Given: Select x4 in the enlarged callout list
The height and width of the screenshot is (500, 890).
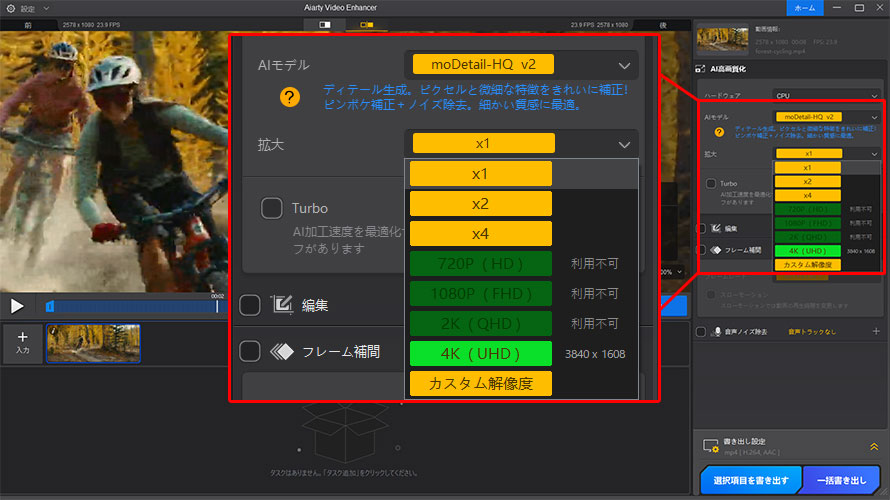Looking at the screenshot, I should click(480, 234).
